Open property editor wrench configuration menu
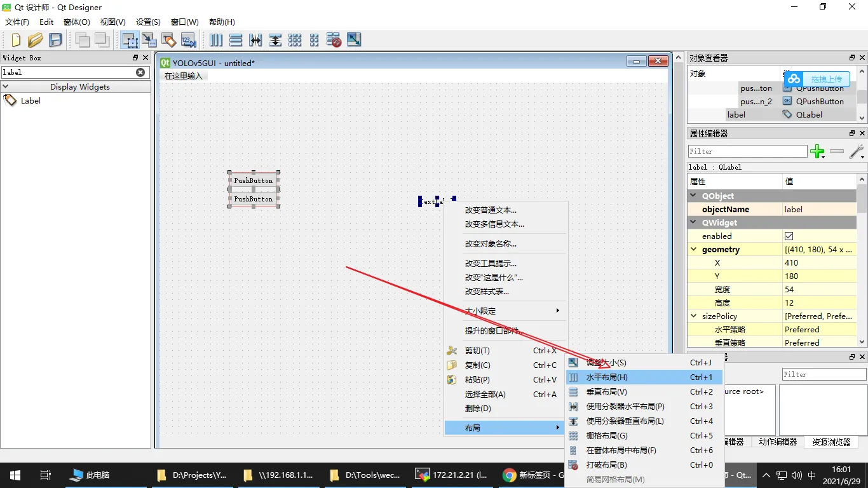Screen dimensions: 868x488 [857, 151]
